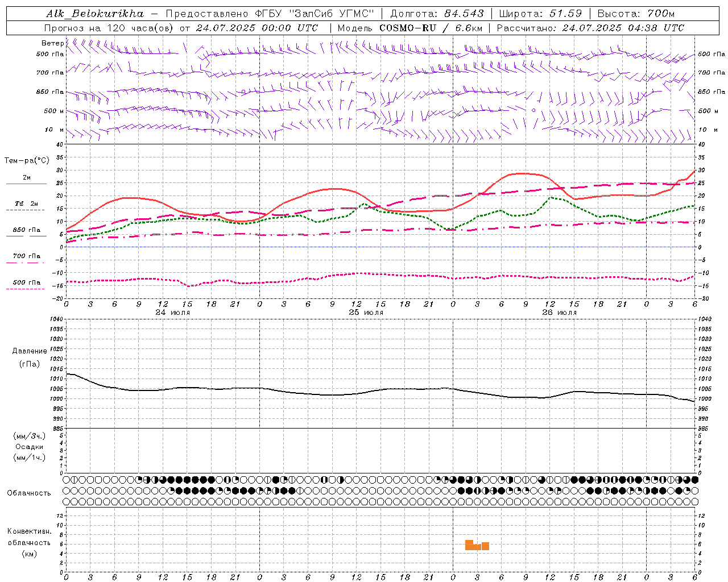Viewport: 728px width, 582px height.
Task: Click the 850 гПа temperature legend entry
Action: pyautogui.click(x=26, y=230)
